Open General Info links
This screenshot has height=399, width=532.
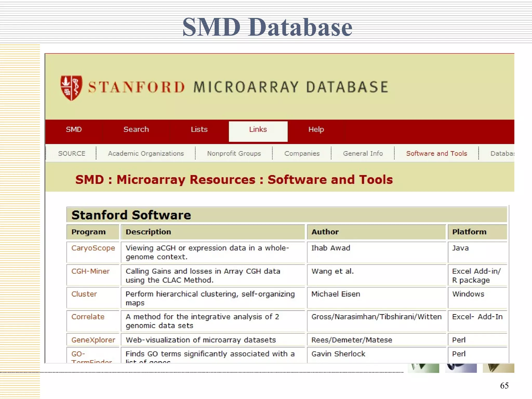pyautogui.click(x=363, y=154)
